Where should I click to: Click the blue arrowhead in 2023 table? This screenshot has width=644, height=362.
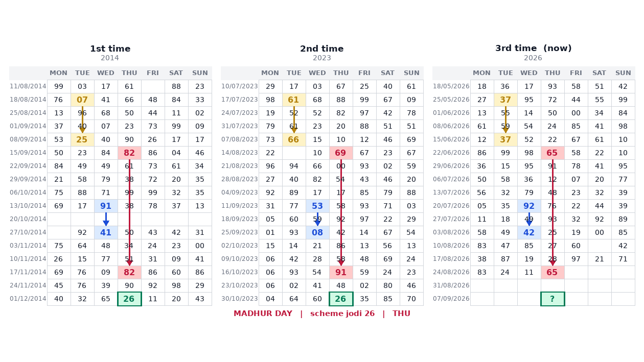[317, 223]
